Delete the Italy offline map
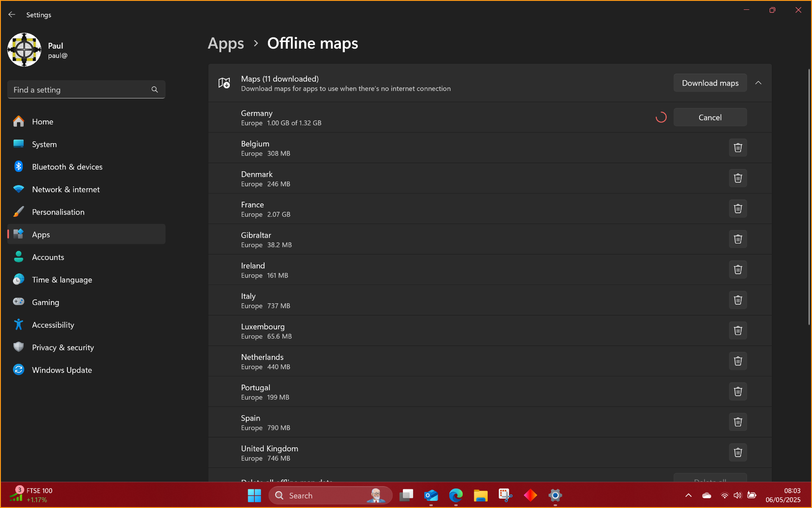The width and height of the screenshot is (812, 508). pos(737,300)
